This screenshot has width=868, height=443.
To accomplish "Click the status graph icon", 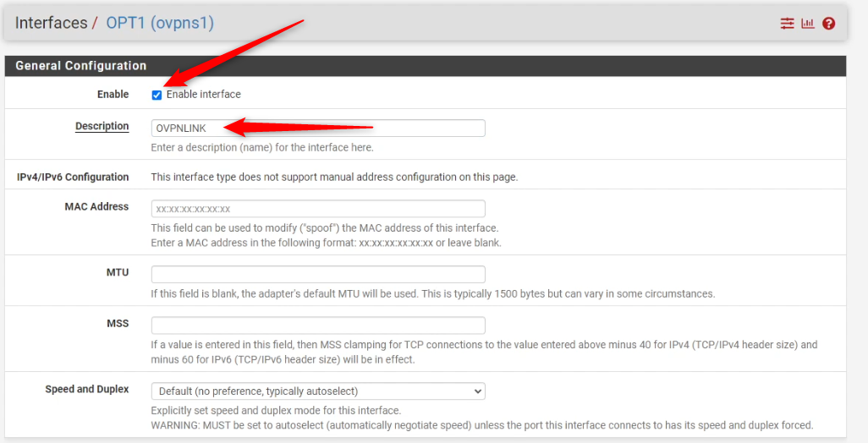I will (x=808, y=24).
